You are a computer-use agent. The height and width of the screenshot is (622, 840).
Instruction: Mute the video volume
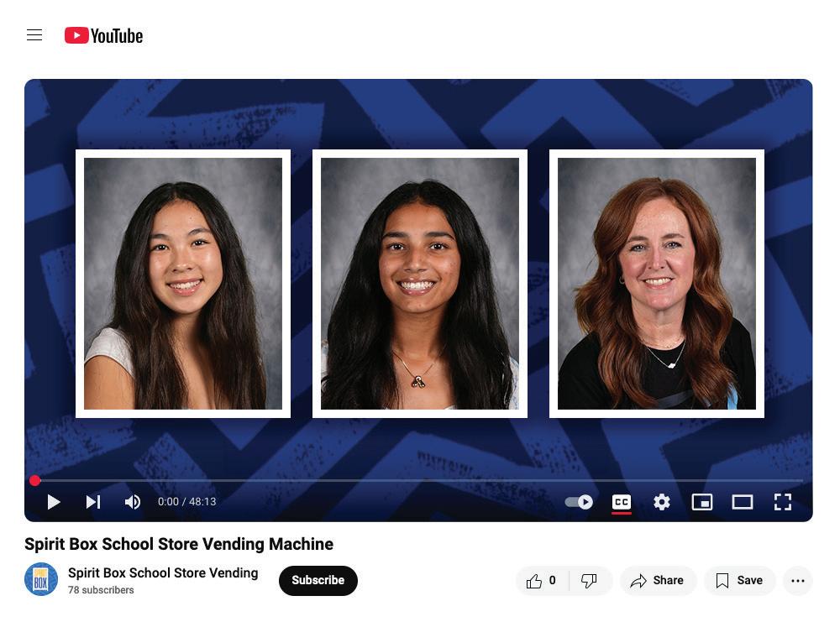133,502
